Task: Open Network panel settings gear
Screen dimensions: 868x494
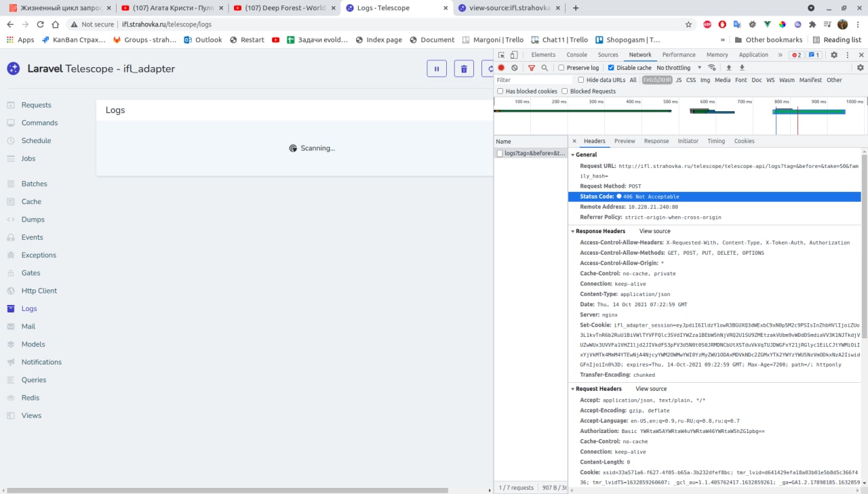Action: tap(861, 68)
